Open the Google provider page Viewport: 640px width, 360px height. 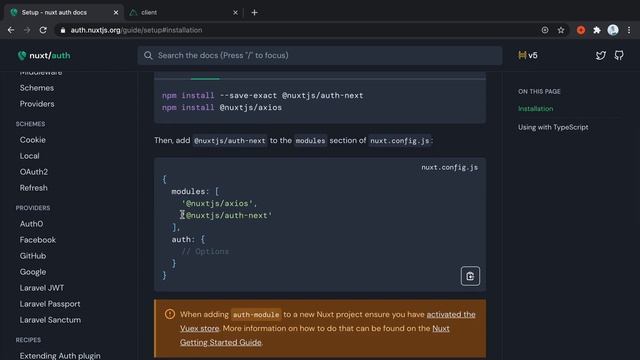pyautogui.click(x=33, y=272)
